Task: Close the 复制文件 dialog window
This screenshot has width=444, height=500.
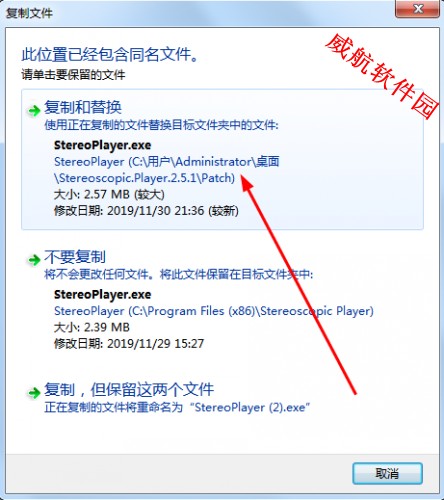Action: pyautogui.click(x=417, y=9)
